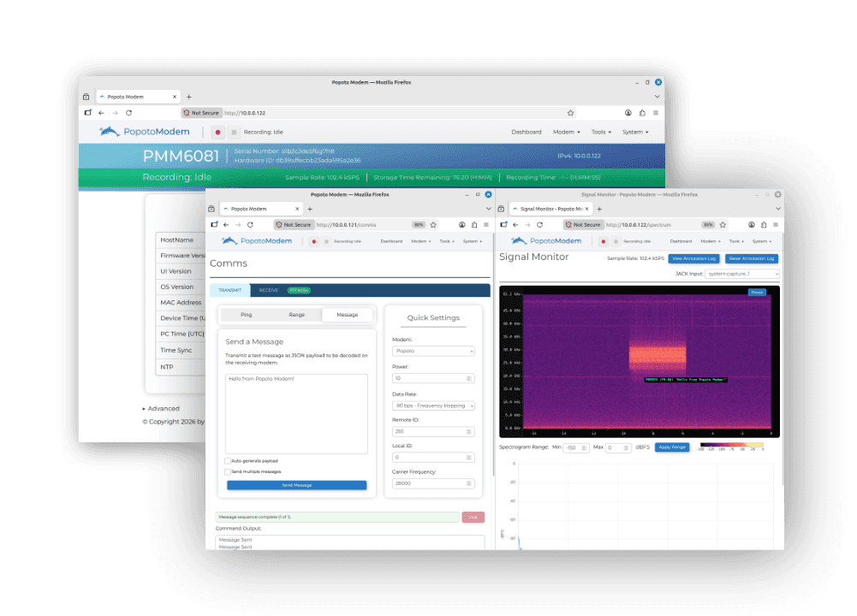Bookmark the 10.0.0.122 dashboard page
Viewport: 857px width, 616px height.
570,113
